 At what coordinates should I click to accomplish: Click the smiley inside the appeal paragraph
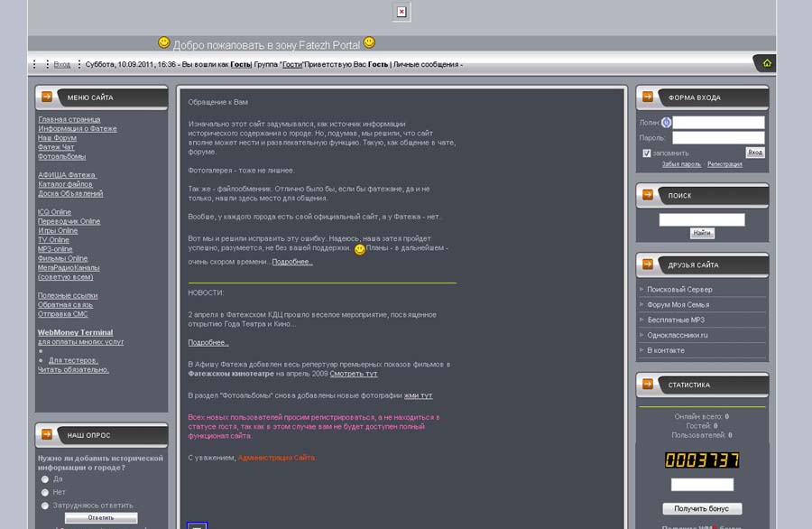click(x=360, y=250)
